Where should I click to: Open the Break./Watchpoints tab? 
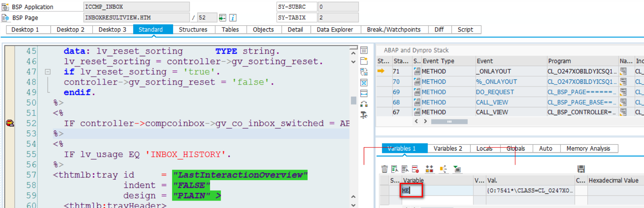point(394,29)
